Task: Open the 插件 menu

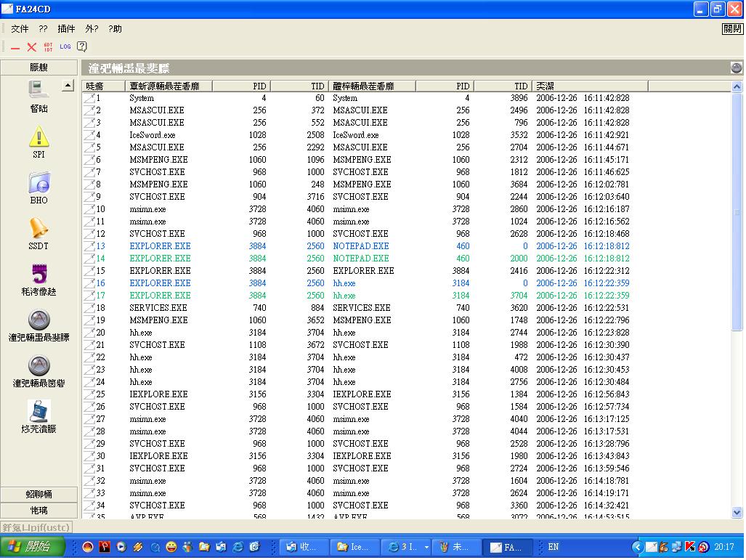Action: (66, 29)
